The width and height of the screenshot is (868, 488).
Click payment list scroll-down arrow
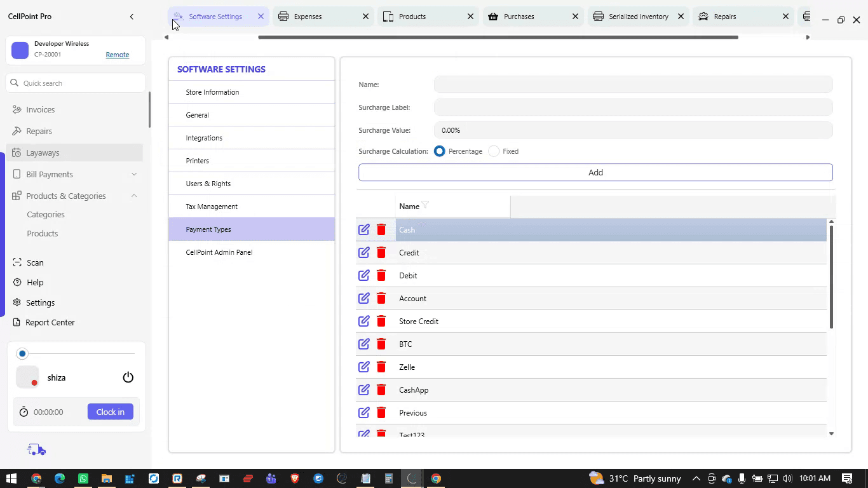point(831,433)
